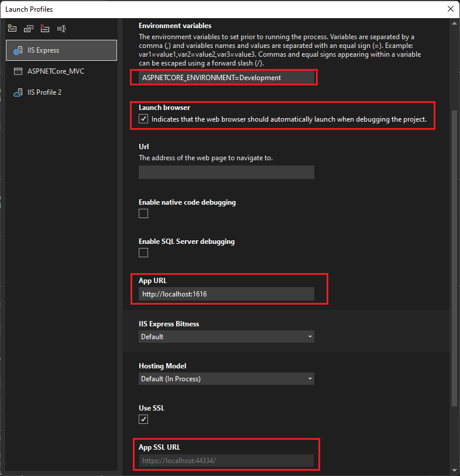Enable native code debugging

click(x=143, y=213)
